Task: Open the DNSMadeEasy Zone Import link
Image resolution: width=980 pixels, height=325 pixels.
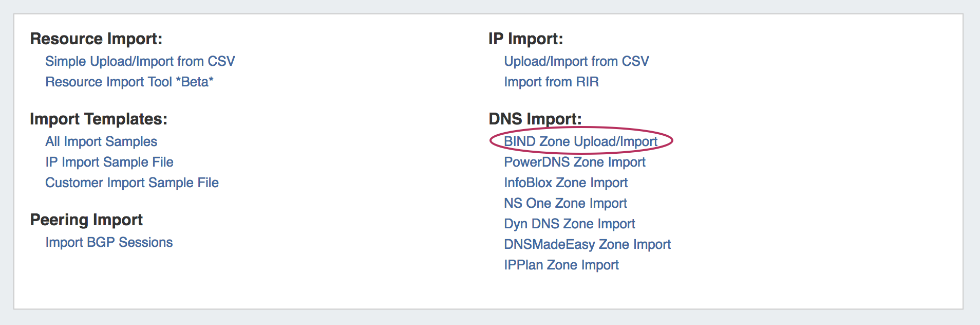Action: tap(587, 244)
